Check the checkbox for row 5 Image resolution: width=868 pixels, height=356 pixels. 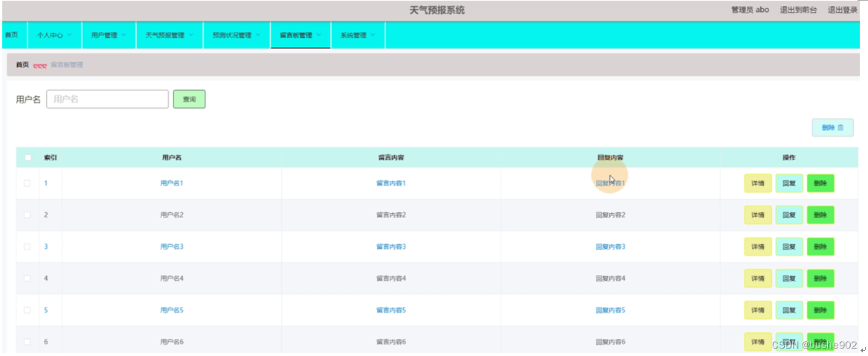[x=27, y=310]
